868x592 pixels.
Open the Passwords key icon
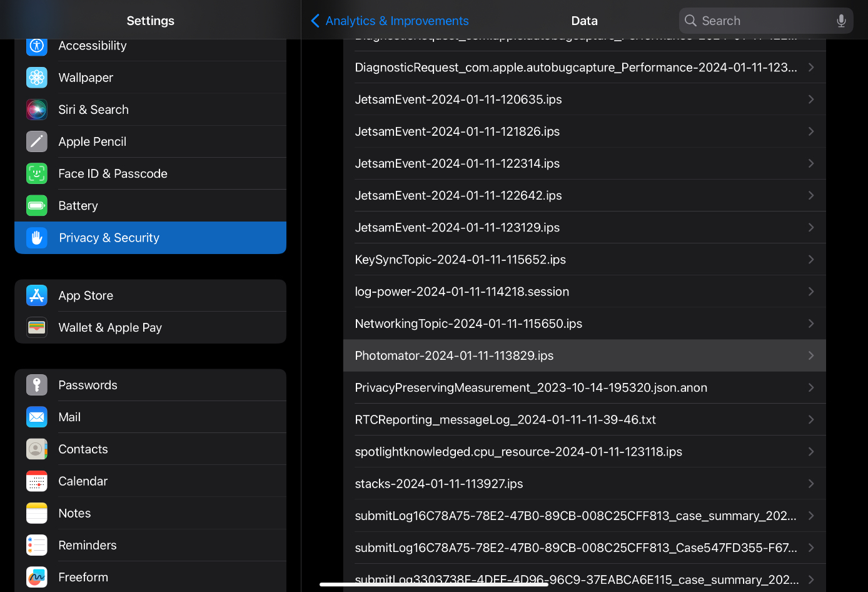(x=36, y=384)
